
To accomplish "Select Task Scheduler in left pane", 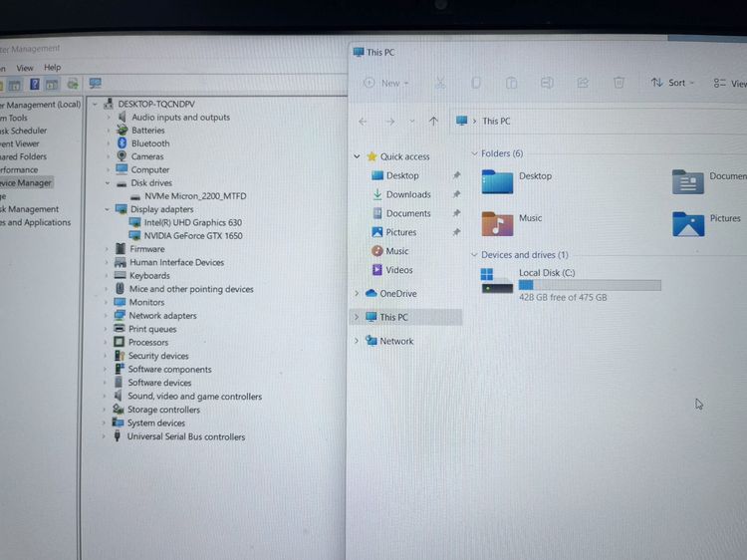I will point(23,131).
